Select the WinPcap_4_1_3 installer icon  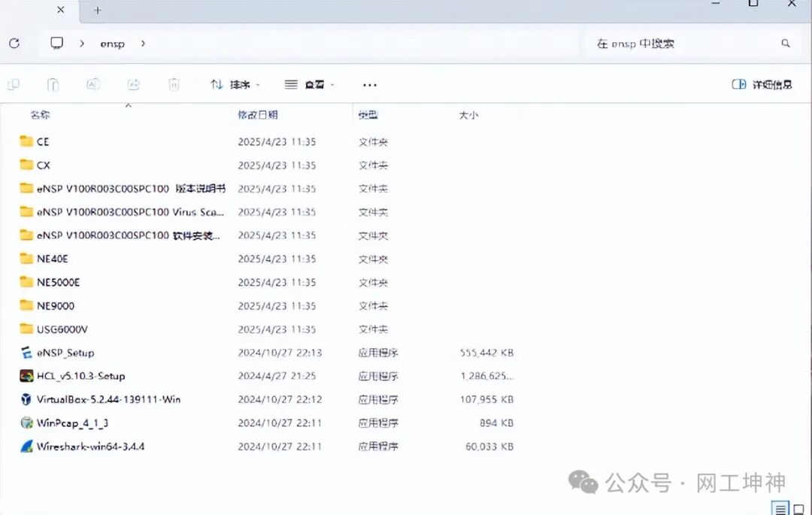pos(26,423)
